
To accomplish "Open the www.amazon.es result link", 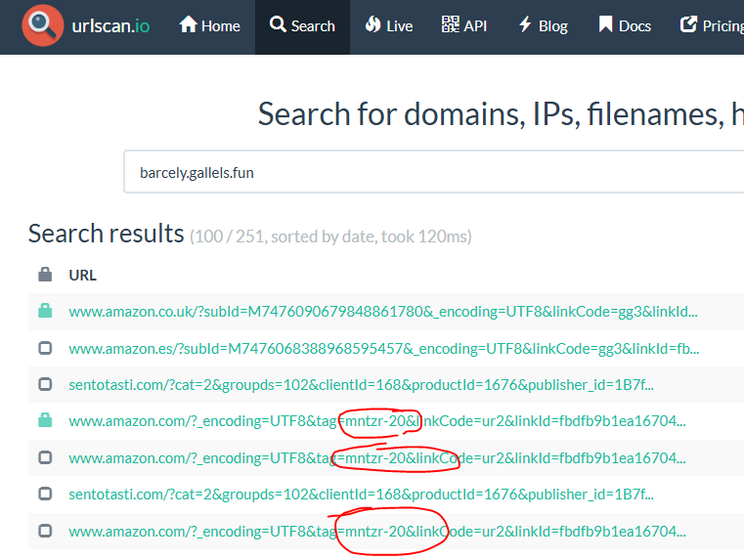I will tap(383, 348).
